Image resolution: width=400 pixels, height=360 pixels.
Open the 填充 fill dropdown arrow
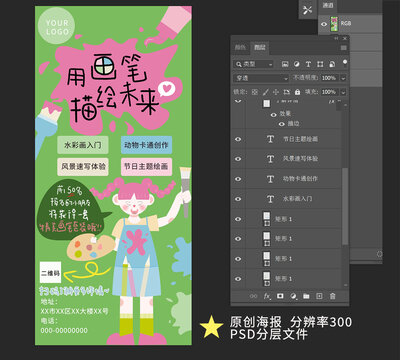point(343,92)
